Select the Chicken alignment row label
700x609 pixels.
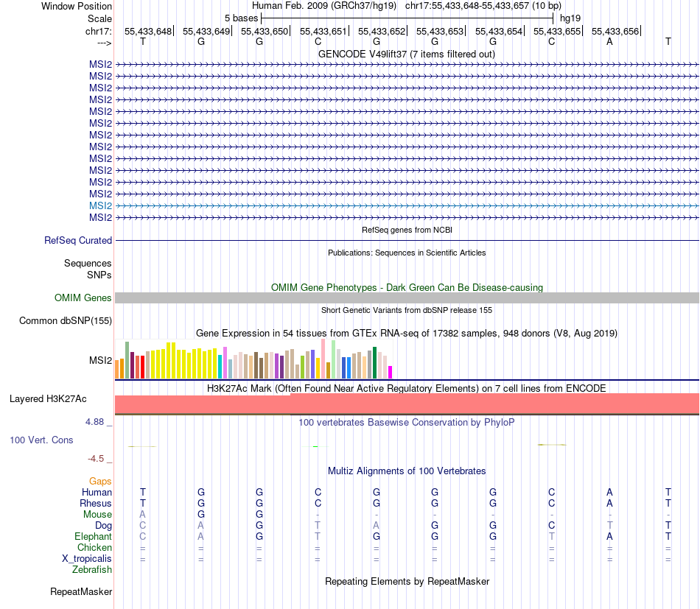pos(94,547)
